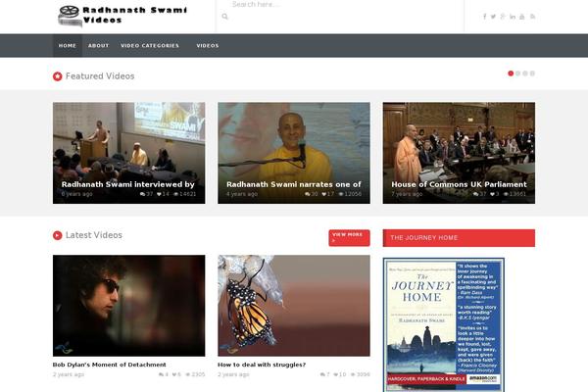The image size is (588, 392).
Task: Click The Journey Home book cover ad
Action: point(444,324)
